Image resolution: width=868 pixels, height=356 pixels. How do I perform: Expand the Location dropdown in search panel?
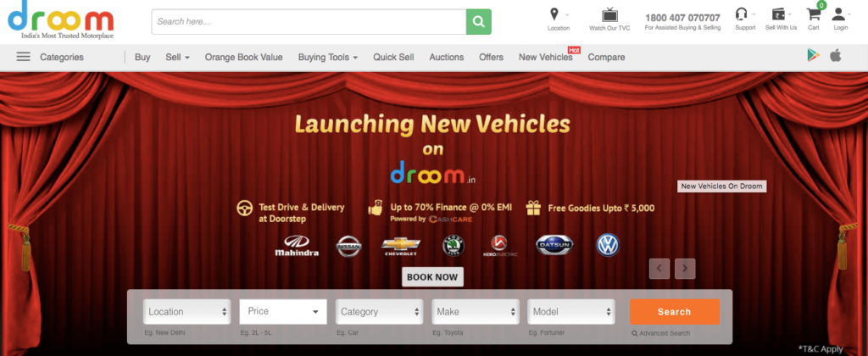point(187,312)
